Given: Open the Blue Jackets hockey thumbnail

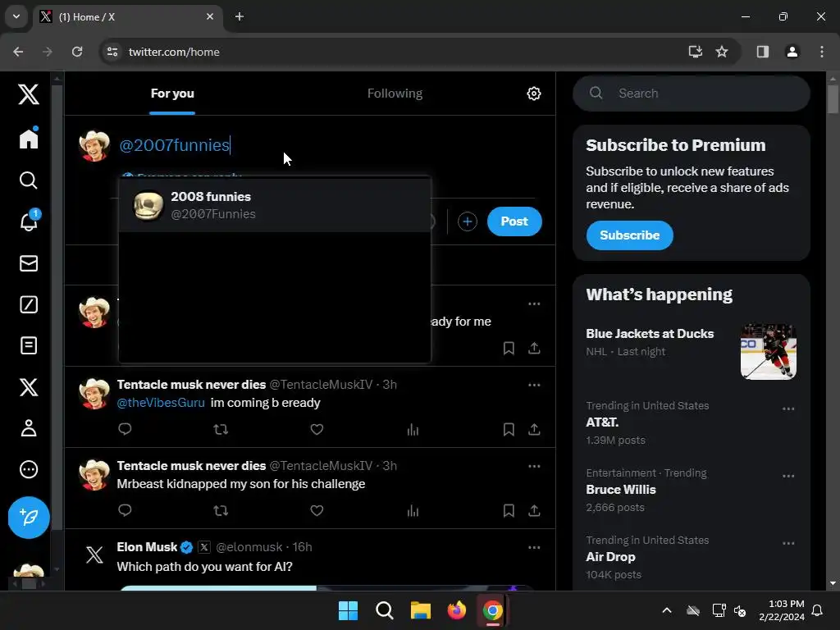Looking at the screenshot, I should click(768, 352).
